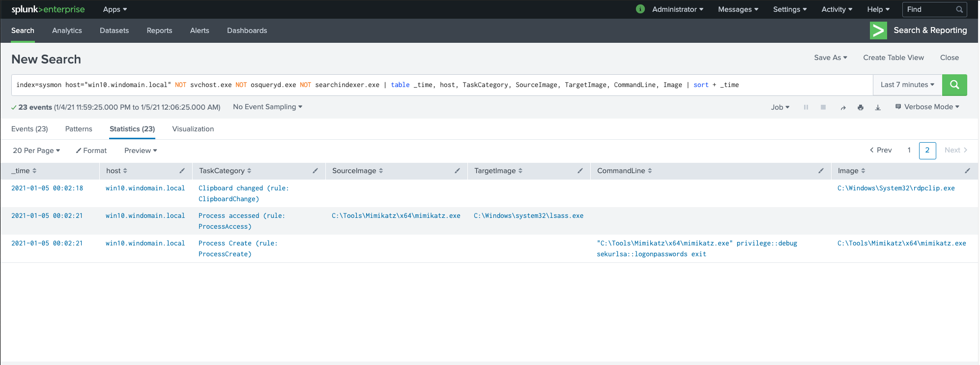Edit the TargetImage column format pencil

click(x=580, y=171)
